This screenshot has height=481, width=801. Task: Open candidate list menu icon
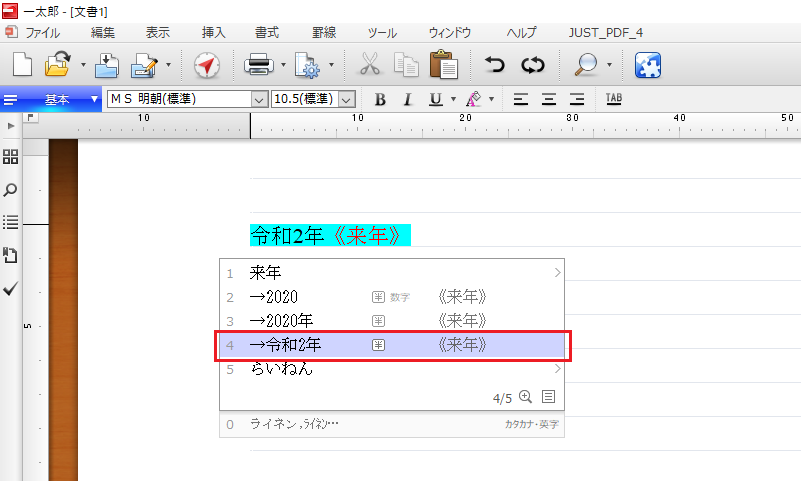548,396
